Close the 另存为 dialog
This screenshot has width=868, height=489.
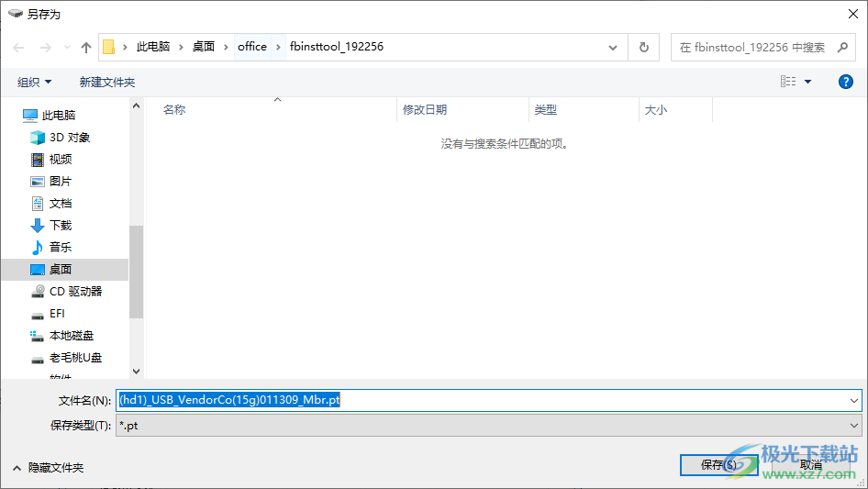(x=853, y=14)
